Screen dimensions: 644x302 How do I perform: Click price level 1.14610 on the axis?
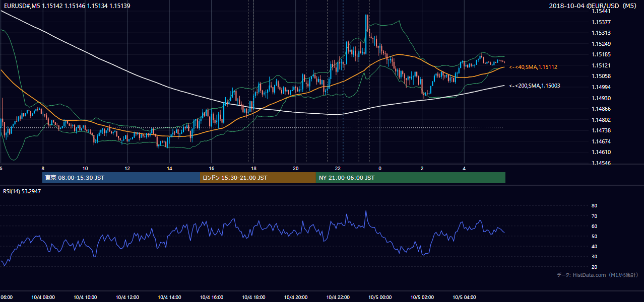(x=601, y=152)
